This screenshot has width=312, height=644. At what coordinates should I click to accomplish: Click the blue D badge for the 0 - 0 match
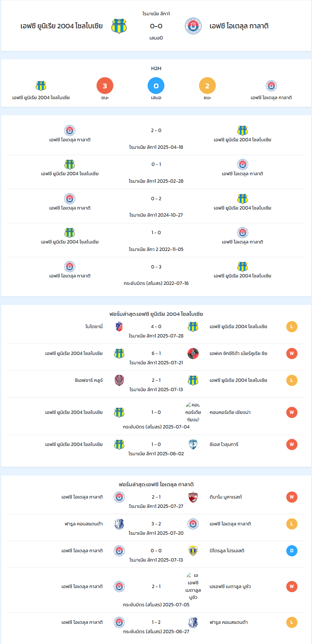tap(292, 551)
